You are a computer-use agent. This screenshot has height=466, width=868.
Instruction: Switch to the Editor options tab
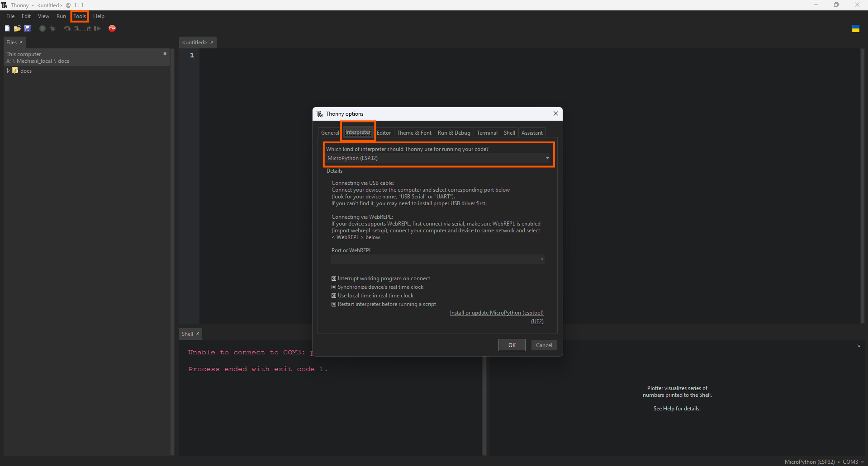tap(384, 133)
